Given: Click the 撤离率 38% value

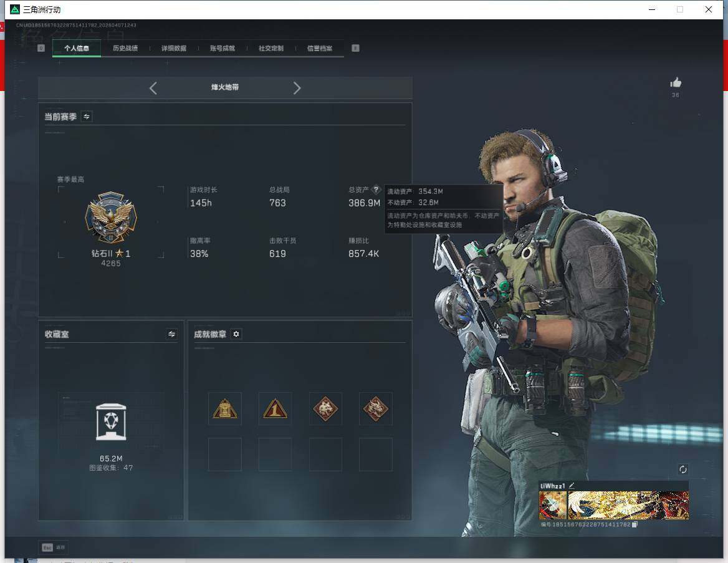Looking at the screenshot, I should click(199, 254).
